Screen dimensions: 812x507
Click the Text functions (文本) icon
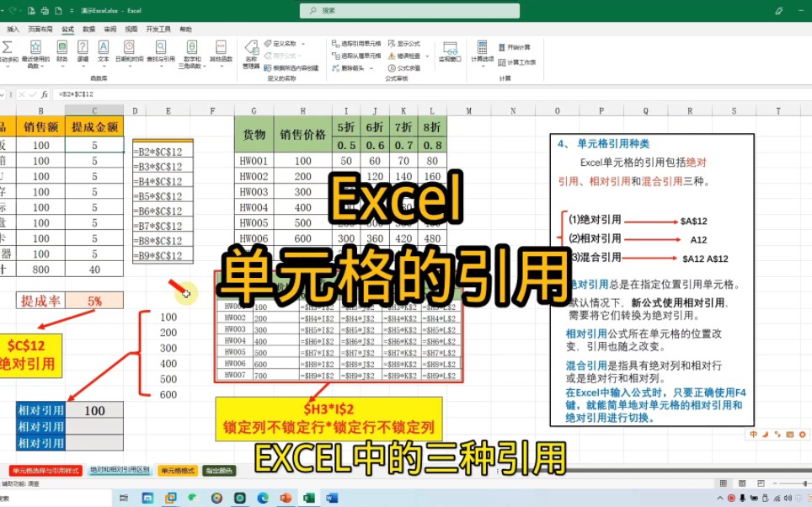click(104, 49)
